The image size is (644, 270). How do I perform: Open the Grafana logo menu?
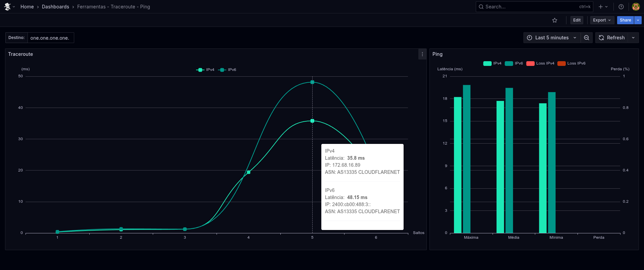(x=7, y=7)
